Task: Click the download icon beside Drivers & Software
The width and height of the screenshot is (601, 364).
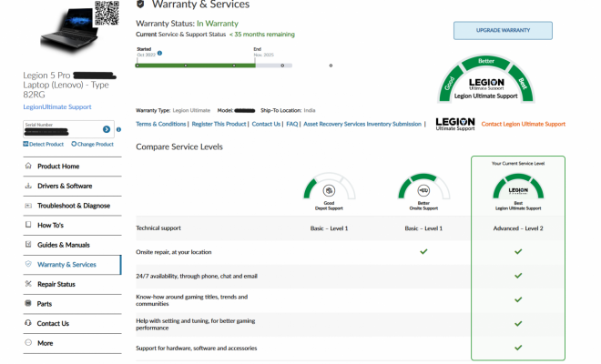Action: point(28,186)
